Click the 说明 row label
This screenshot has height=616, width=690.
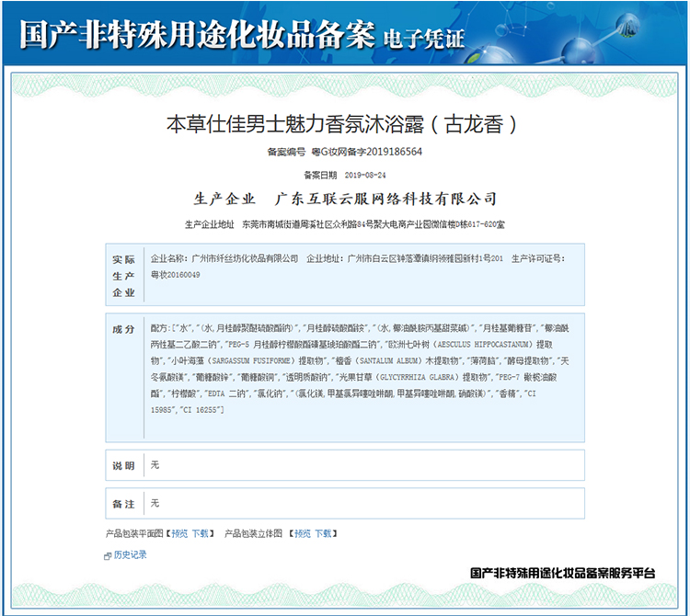pos(123,465)
